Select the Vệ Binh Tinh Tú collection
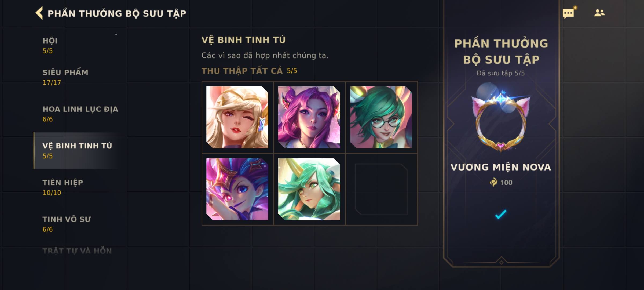The width and height of the screenshot is (644, 290). pos(78,151)
